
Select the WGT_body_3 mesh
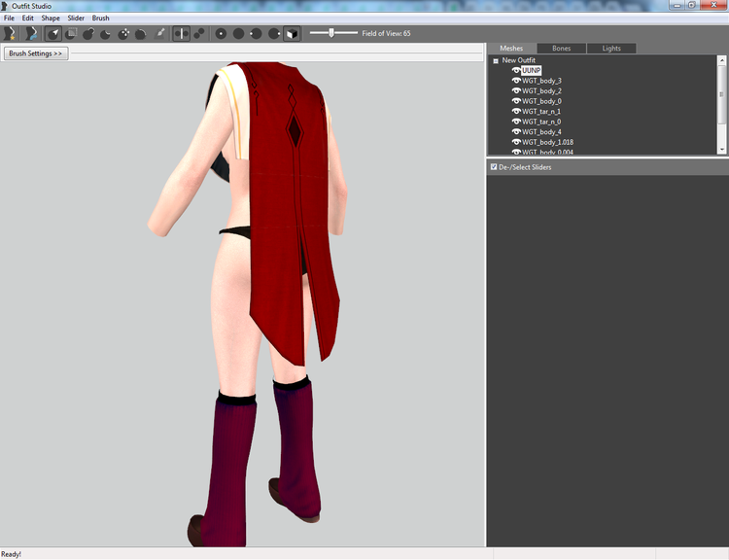pyautogui.click(x=541, y=81)
